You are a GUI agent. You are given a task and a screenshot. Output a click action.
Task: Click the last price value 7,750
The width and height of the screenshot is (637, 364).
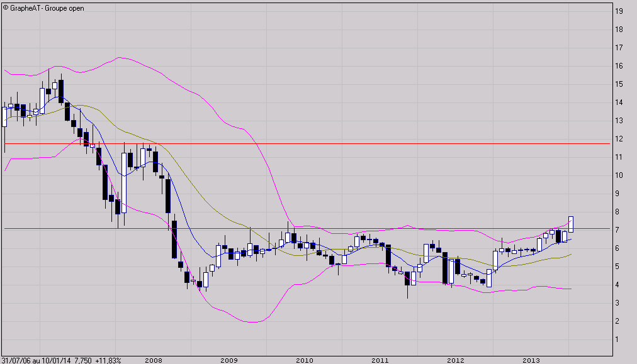coord(83,360)
